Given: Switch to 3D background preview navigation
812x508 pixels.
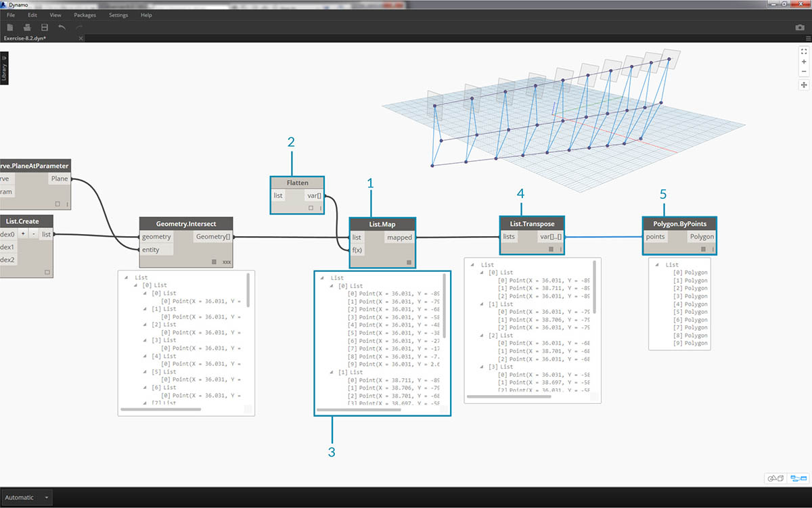Looking at the screenshot, I should tap(775, 478).
